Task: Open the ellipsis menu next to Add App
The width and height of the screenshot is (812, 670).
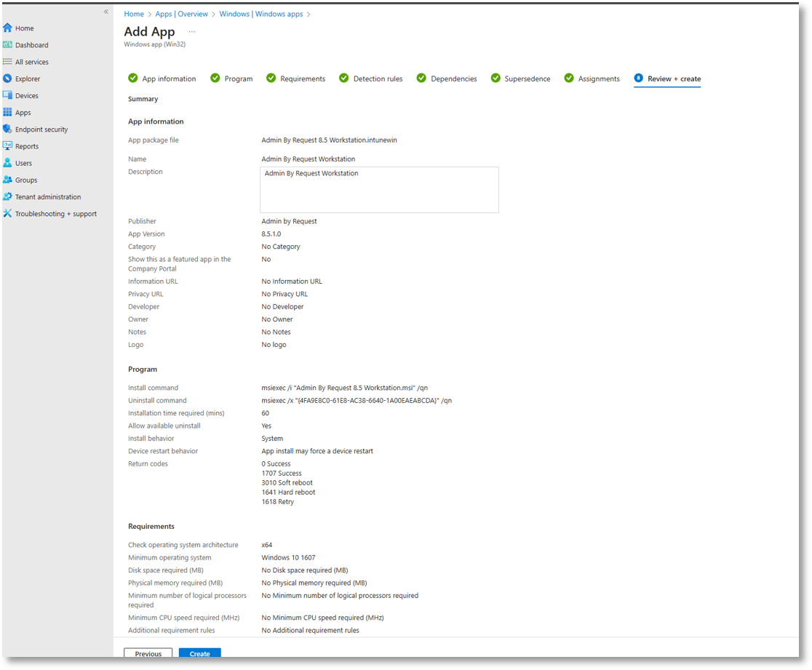Action: pos(192,31)
